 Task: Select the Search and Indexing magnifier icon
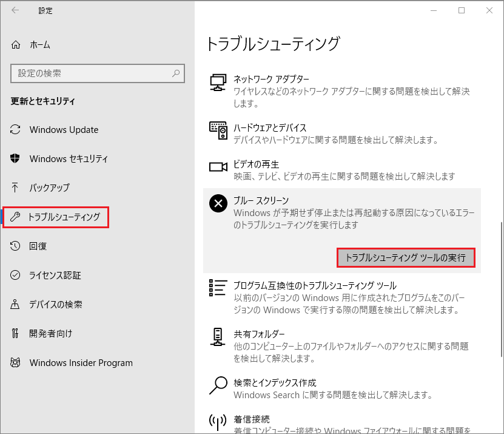point(218,385)
